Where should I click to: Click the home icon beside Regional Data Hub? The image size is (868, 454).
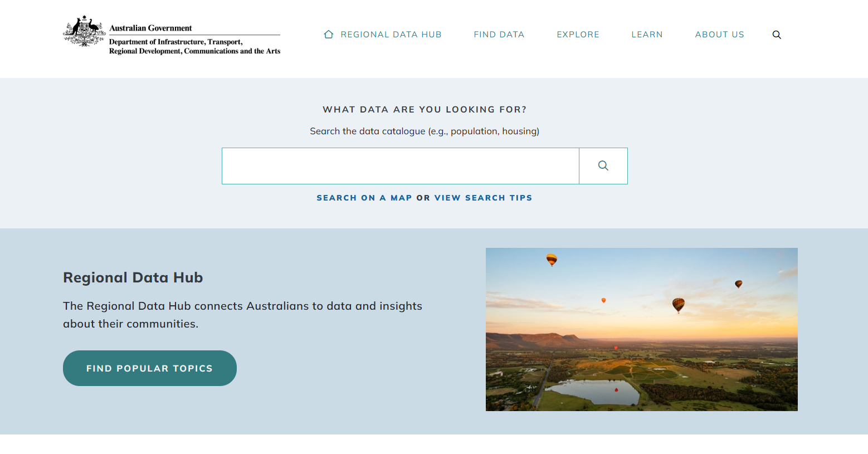pyautogui.click(x=328, y=34)
